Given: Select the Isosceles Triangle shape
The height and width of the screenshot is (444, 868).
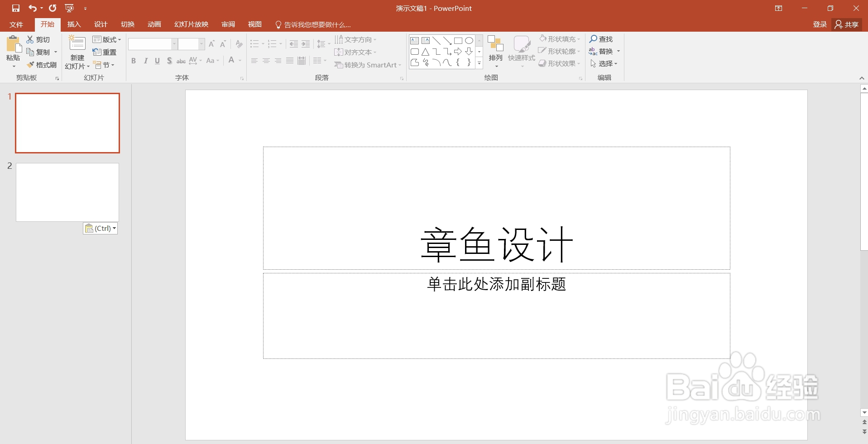Looking at the screenshot, I should (426, 52).
